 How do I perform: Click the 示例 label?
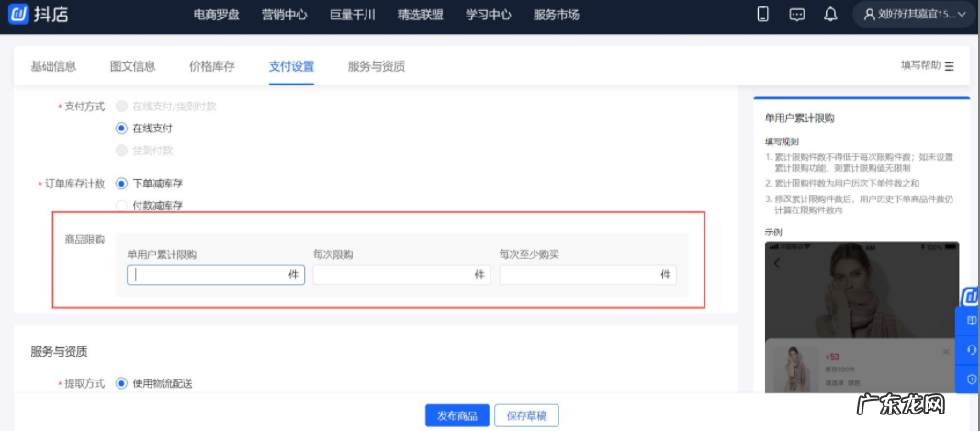[x=773, y=233]
